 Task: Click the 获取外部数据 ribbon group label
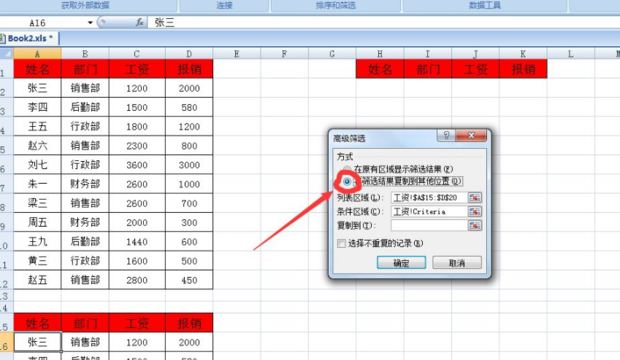pyautogui.click(x=85, y=6)
